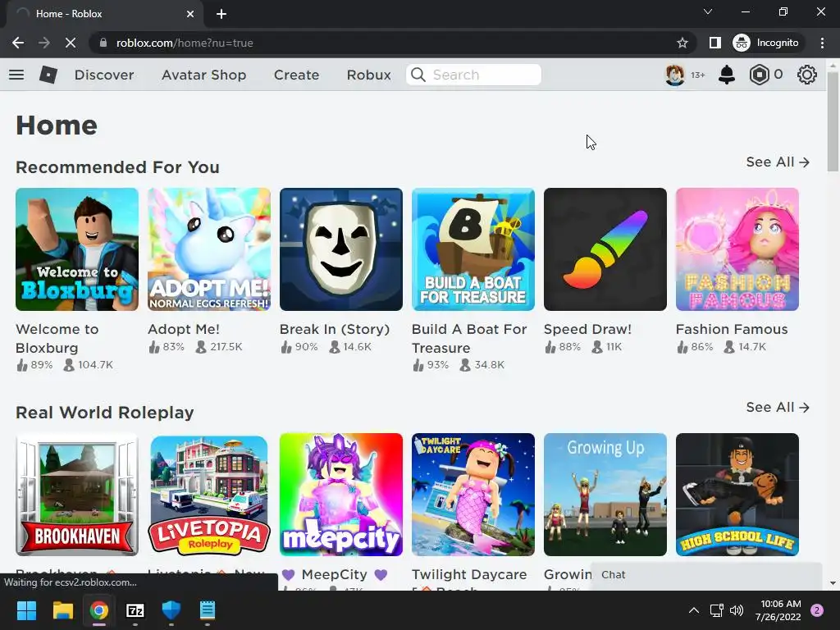Click the Incognito profile indicator

click(766, 43)
